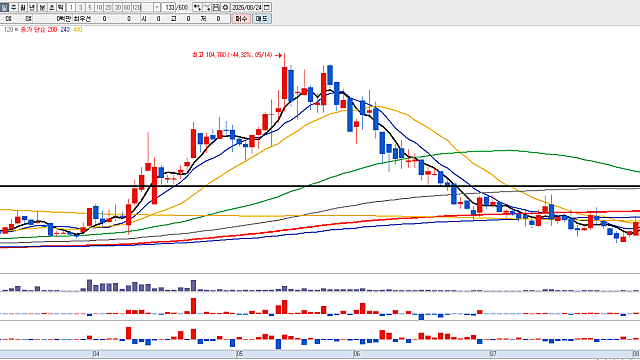Select the tick (틱) chart period

(61, 7)
